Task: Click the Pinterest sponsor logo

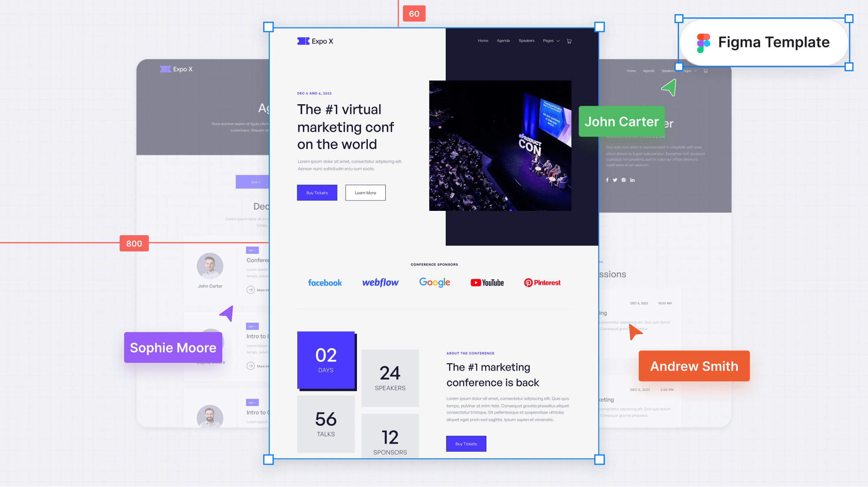Action: tap(541, 282)
